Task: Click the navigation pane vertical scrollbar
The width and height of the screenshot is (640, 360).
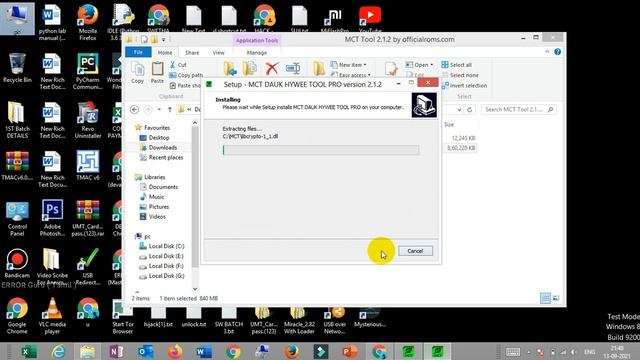Action: (195, 196)
